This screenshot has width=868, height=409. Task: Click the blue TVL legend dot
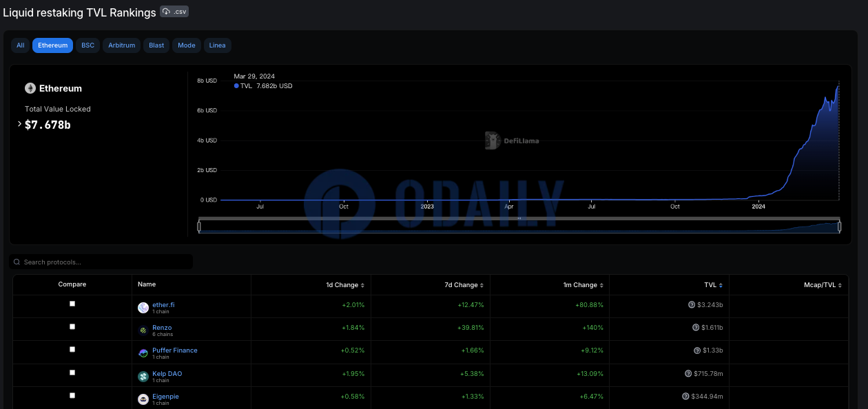pos(236,86)
